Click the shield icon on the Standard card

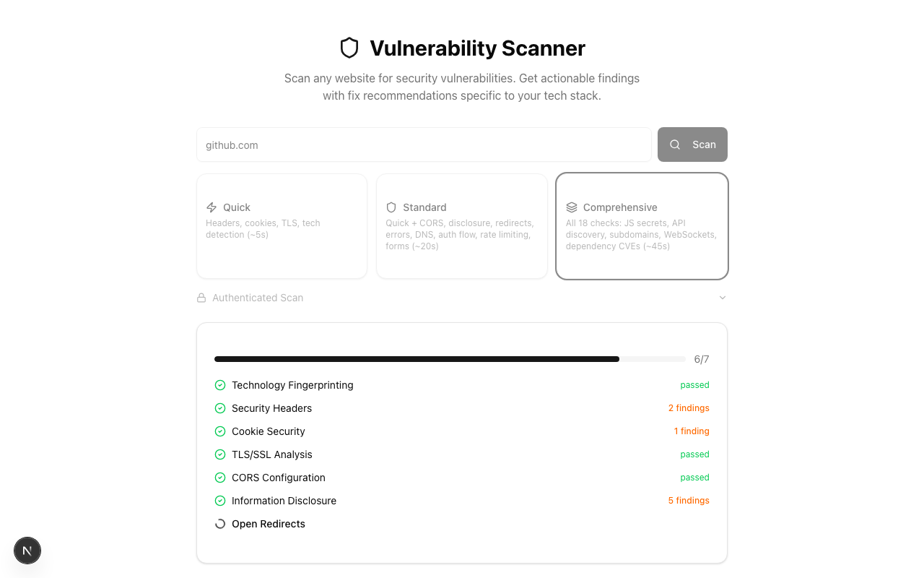tap(391, 207)
